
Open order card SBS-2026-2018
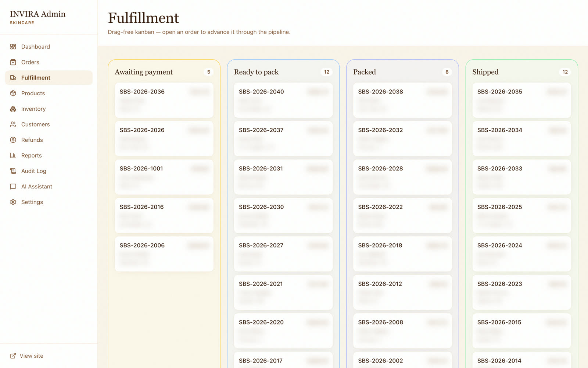point(402,254)
